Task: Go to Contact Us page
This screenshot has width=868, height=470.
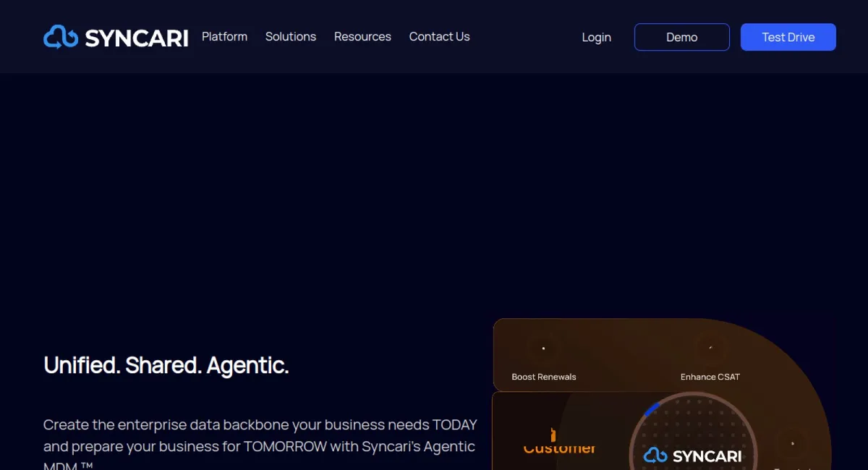Action: click(439, 36)
